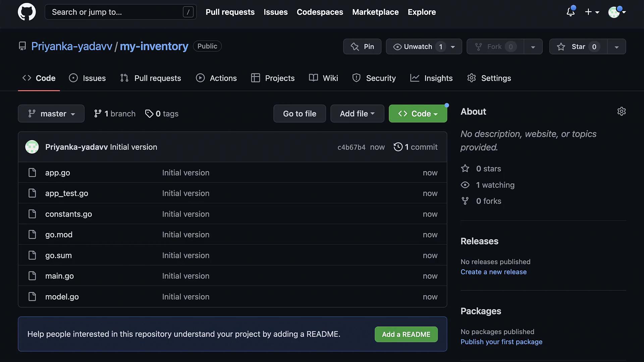Pin the my-inventory repository
The image size is (644, 362).
[362, 47]
